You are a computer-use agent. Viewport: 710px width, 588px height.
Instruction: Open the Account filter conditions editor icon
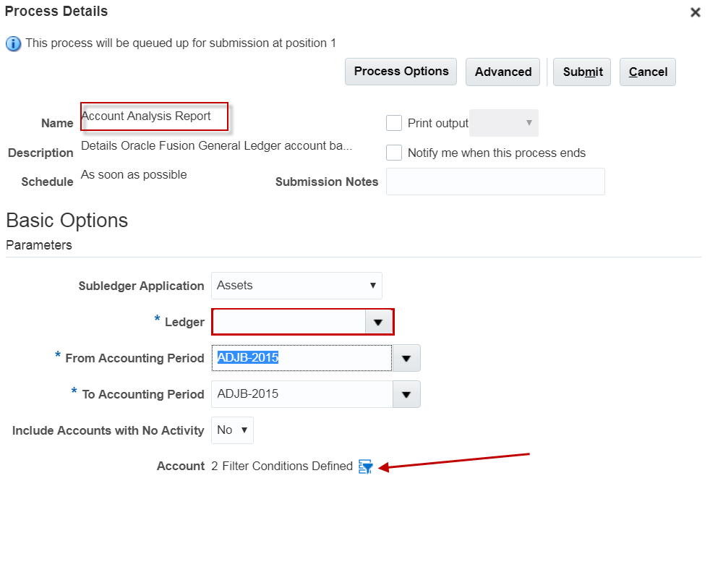(365, 466)
